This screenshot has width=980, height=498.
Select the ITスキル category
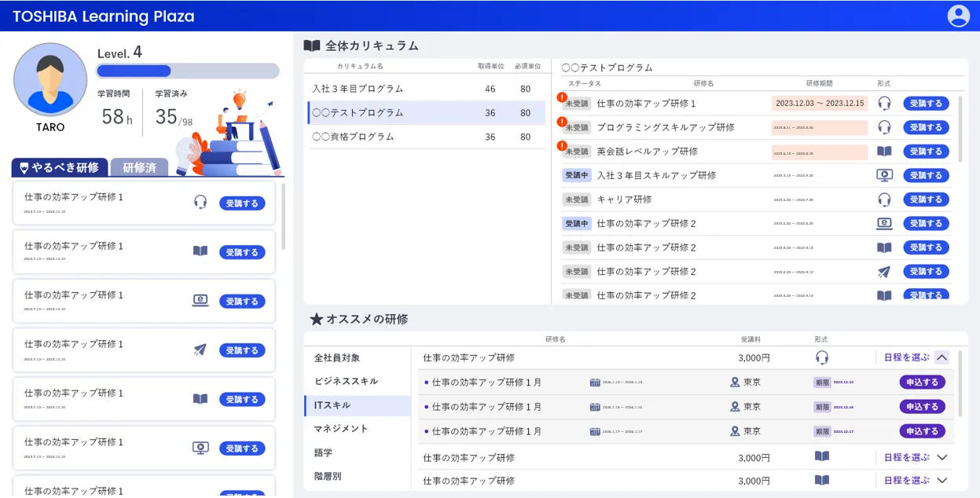tap(358, 405)
